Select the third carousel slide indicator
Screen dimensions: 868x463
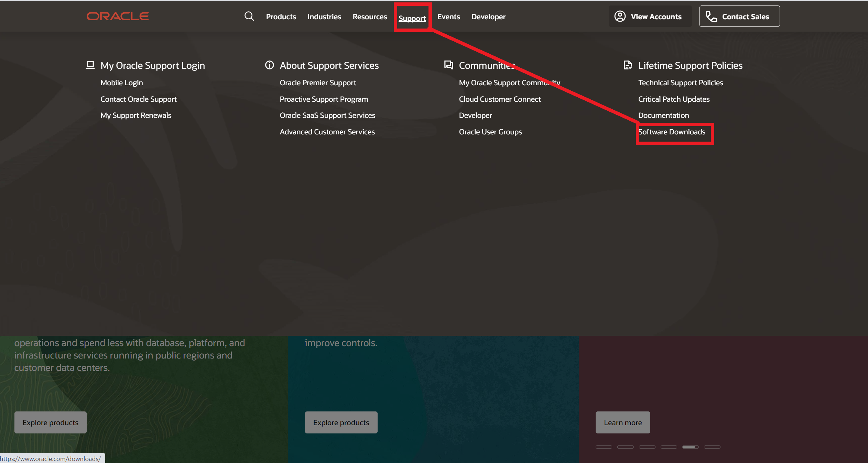point(647,447)
